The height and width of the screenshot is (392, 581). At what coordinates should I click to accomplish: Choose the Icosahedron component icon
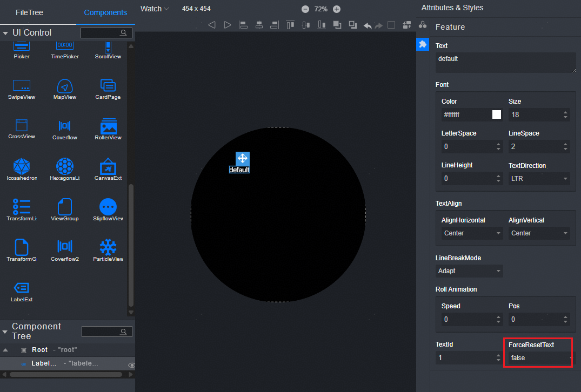[22, 166]
